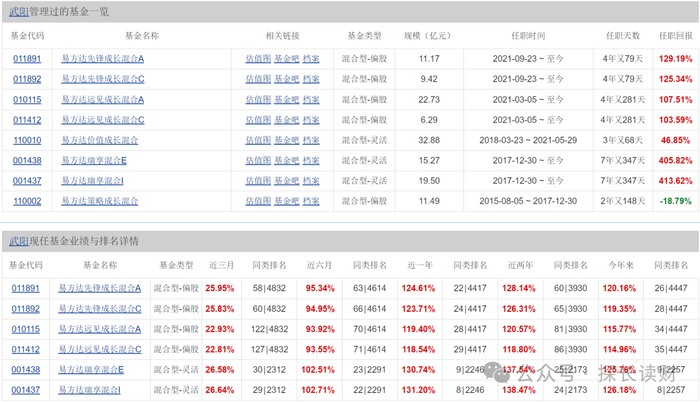This screenshot has height=402, width=700.
Task: Open 估值图 for fund 011892
Action: 258,79
